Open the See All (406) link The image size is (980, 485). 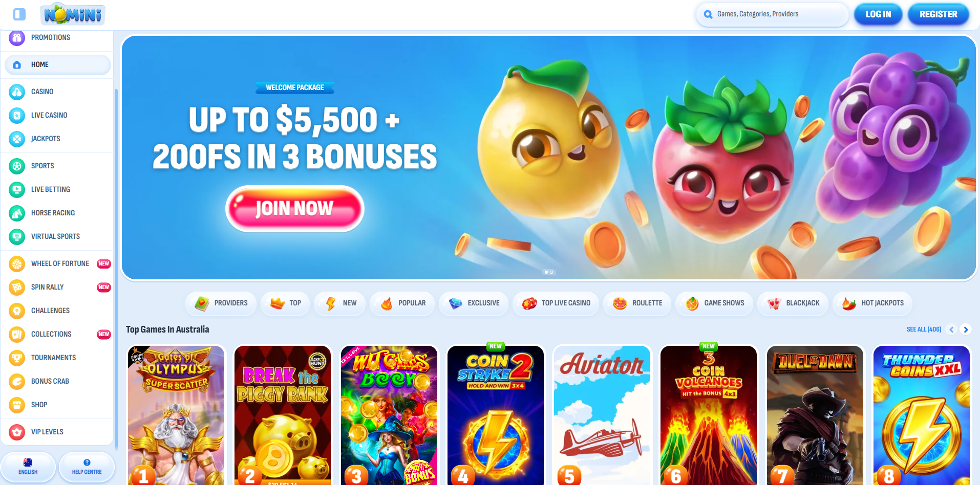924,329
